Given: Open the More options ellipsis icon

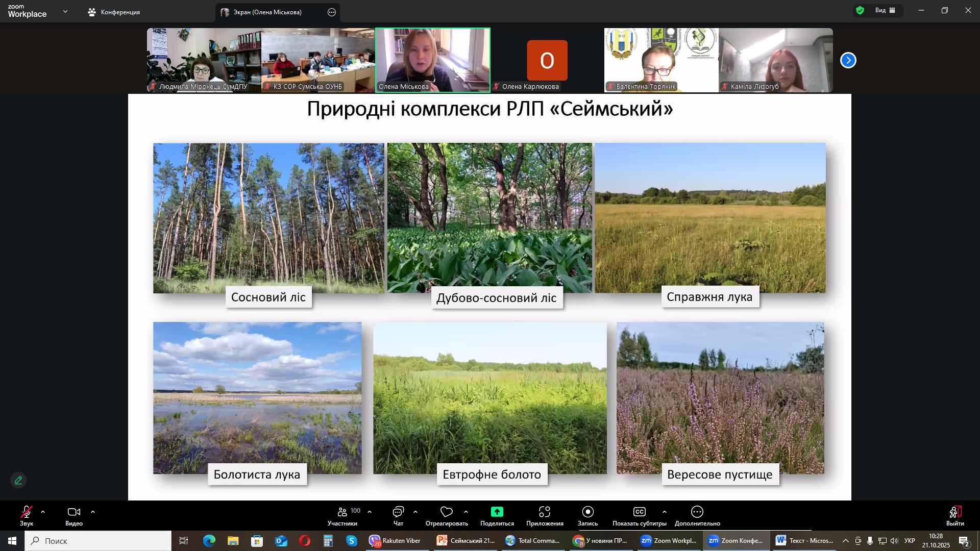Looking at the screenshot, I should 697,512.
